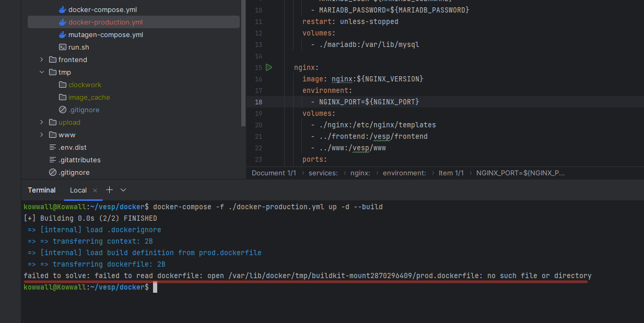
Task: Click the project tree vertical scrollbar
Action: [x=243, y=63]
